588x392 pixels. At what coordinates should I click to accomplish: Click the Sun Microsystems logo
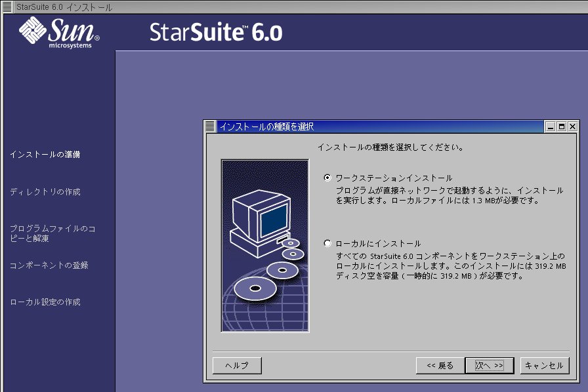(x=59, y=33)
